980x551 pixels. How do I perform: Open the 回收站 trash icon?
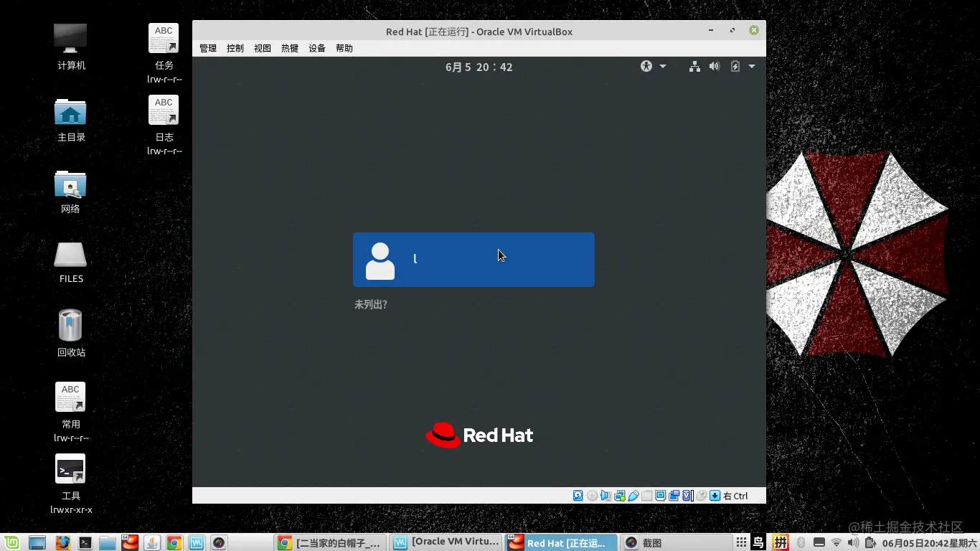click(x=71, y=333)
